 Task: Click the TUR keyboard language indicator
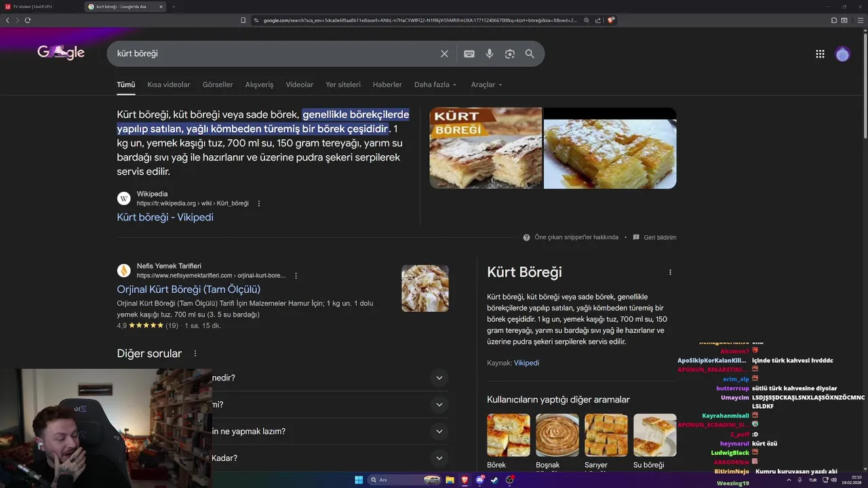[x=812, y=480]
